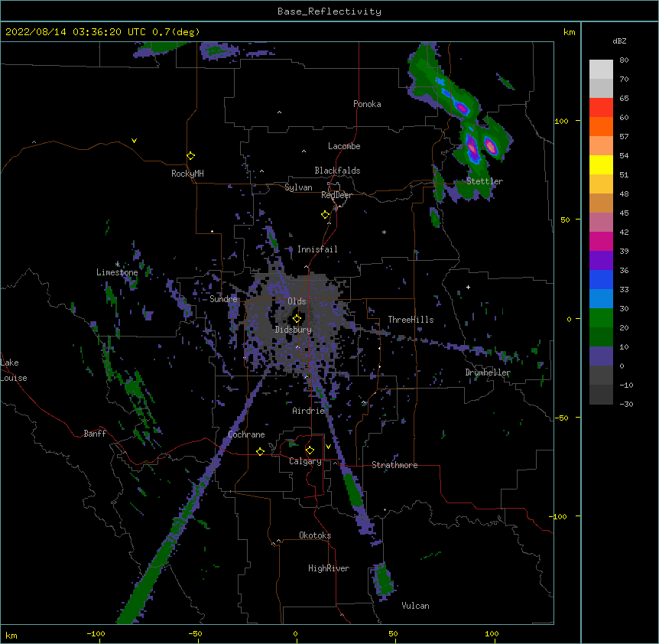
Task: Pick the red 60-65 dBZ legend swatch
Action: click(x=601, y=108)
